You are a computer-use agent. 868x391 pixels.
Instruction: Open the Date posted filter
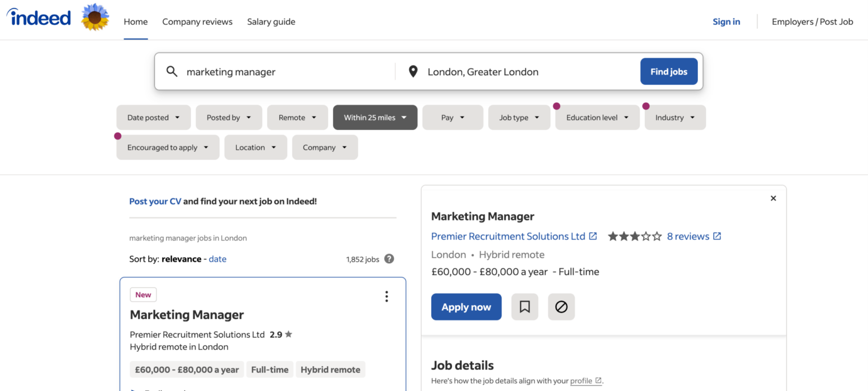point(153,117)
